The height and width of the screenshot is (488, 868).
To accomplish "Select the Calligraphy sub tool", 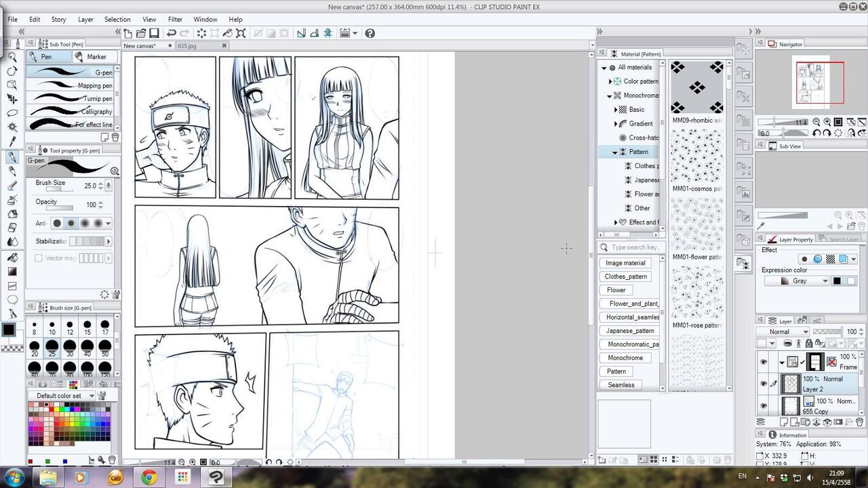I will (x=70, y=111).
